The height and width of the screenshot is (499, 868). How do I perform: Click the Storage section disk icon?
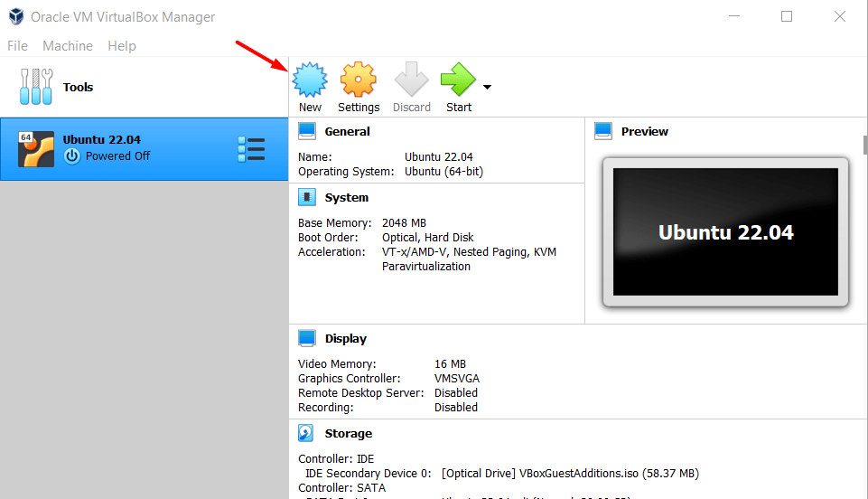coord(306,433)
